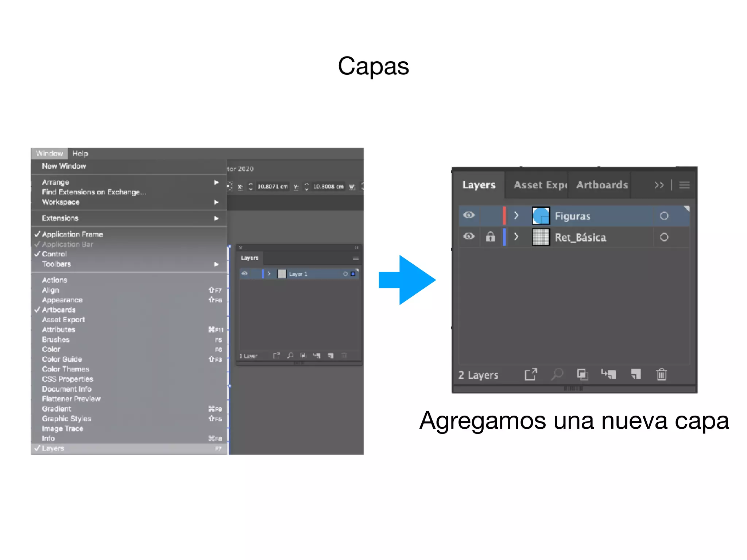Click Locate Object magnifier icon
The width and height of the screenshot is (747, 560).
(557, 374)
